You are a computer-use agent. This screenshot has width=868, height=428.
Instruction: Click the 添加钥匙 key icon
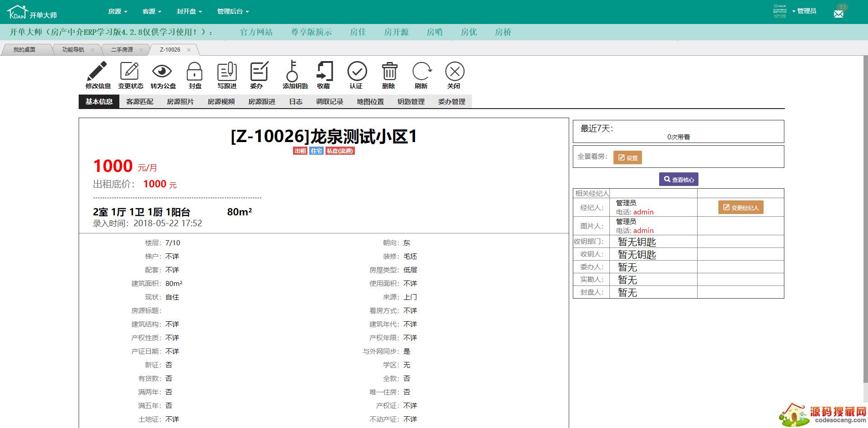coord(293,72)
